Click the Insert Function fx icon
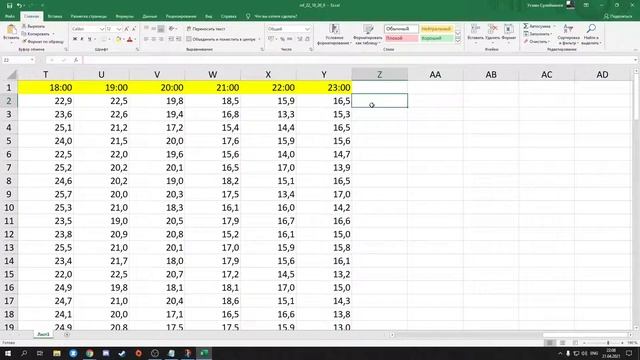Screen dimensions: 640x360 coord(76,60)
